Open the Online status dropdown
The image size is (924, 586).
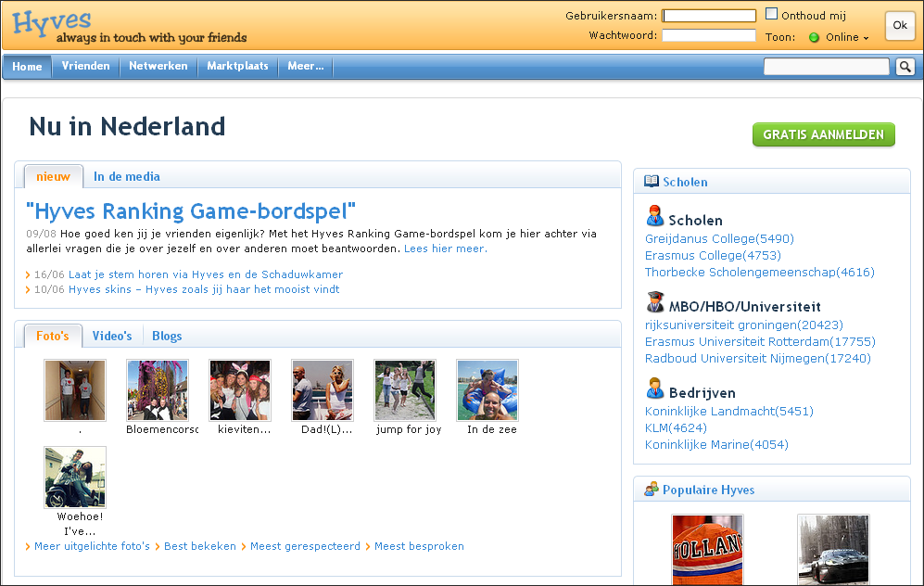point(847,37)
